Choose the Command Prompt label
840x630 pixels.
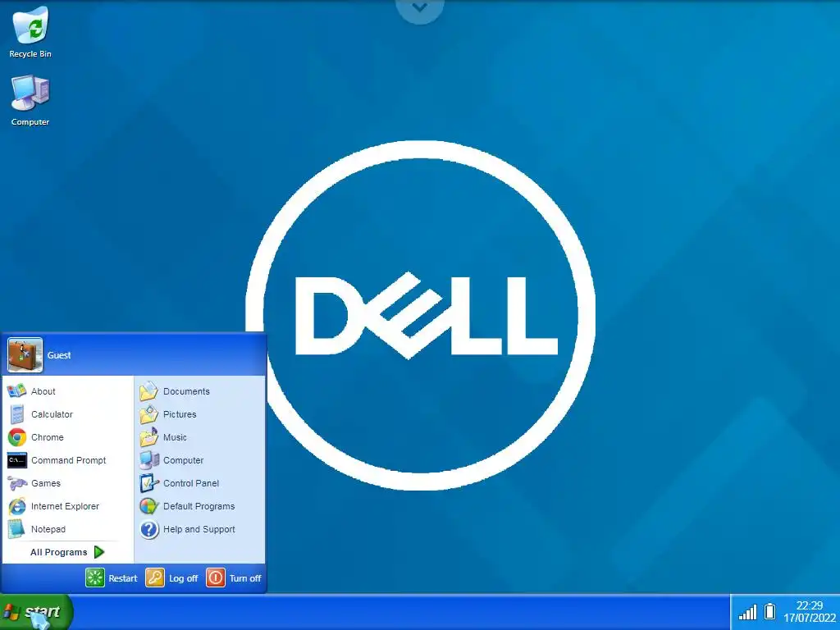(69, 461)
